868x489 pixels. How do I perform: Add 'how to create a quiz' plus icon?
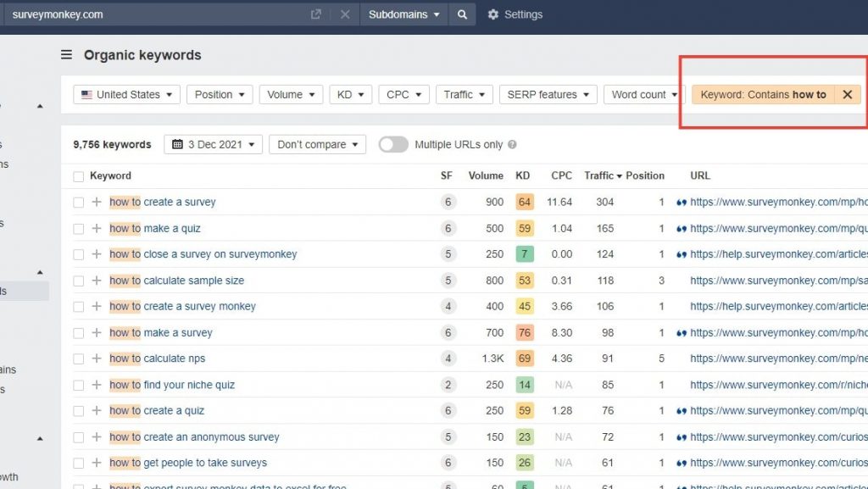tap(97, 410)
